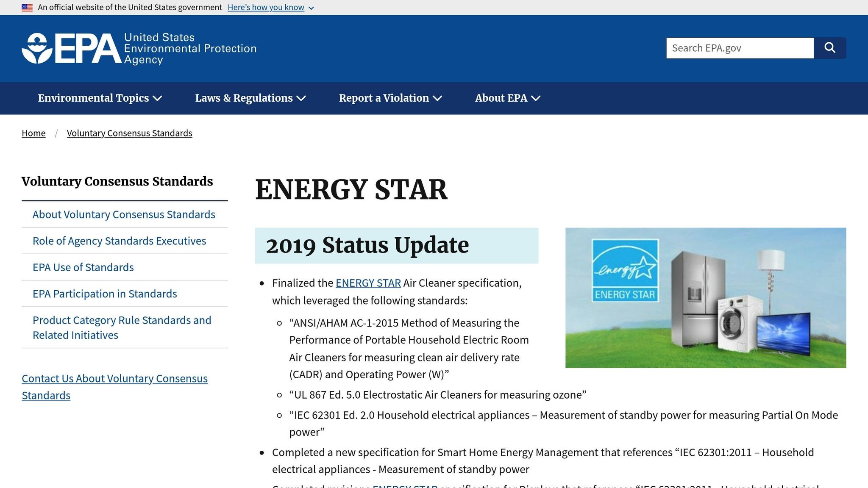Click the ENERGY STAR link in the first bullet
The height and width of the screenshot is (488, 868).
(367, 283)
